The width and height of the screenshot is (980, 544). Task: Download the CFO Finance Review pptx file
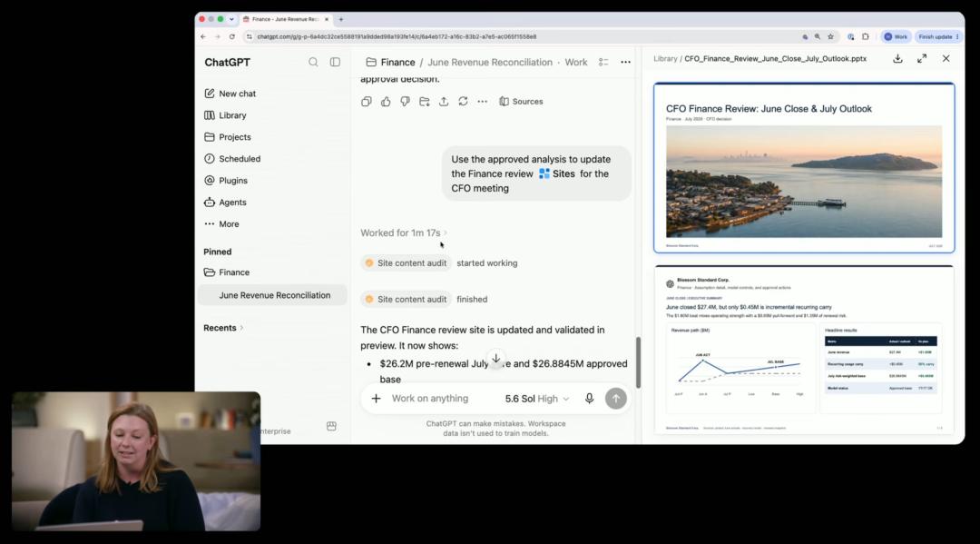897,59
